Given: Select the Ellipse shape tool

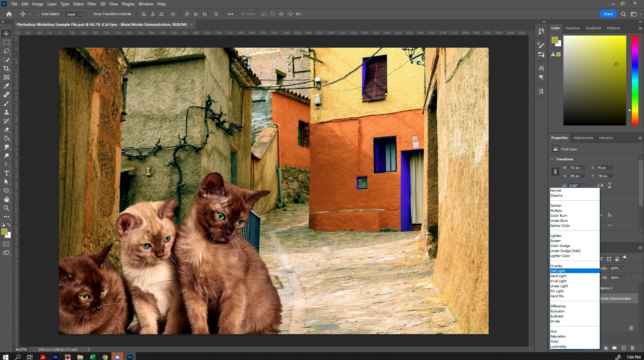Looking at the screenshot, I should [x=6, y=191].
